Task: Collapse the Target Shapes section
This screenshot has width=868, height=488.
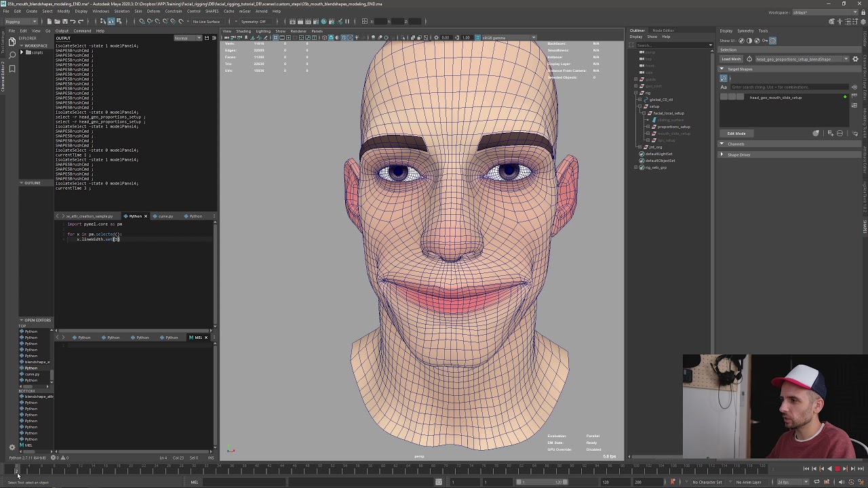Action: pos(722,69)
